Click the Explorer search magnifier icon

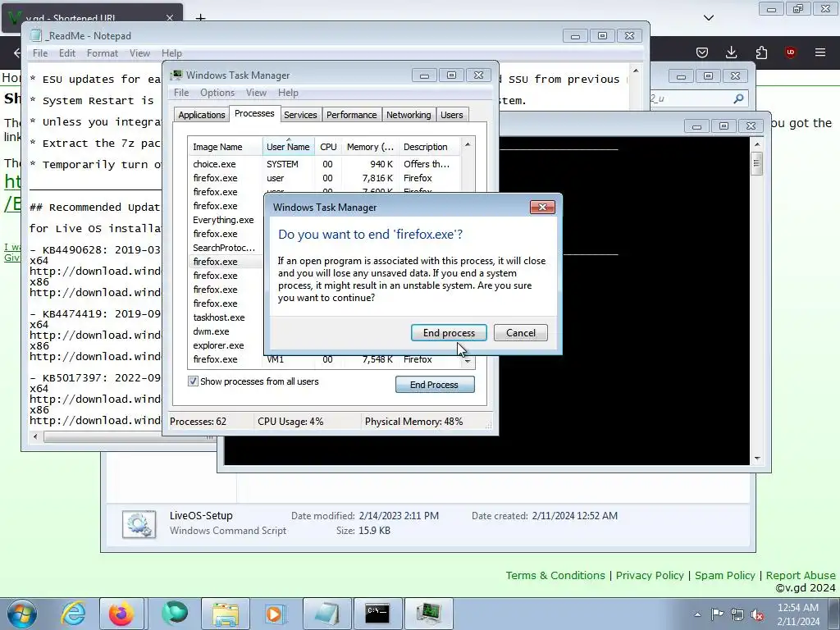[x=739, y=98]
